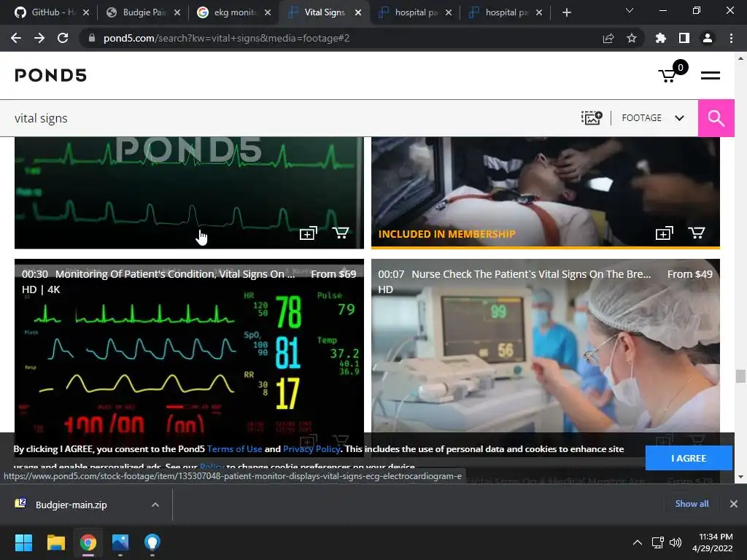Focus the 'vital signs' search field
747x560 pixels.
(286, 118)
